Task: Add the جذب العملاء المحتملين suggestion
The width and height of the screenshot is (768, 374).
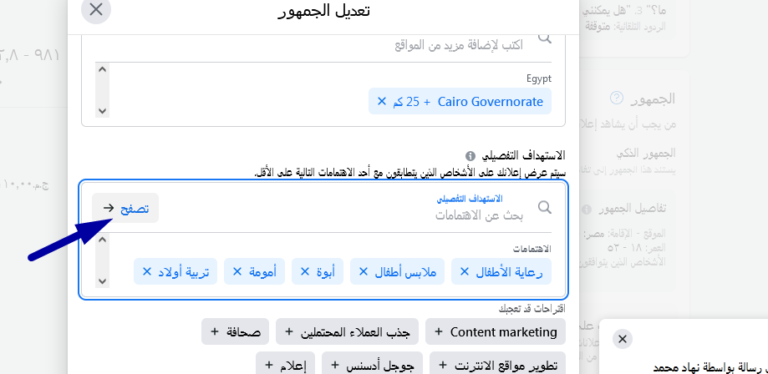Action: [x=347, y=332]
